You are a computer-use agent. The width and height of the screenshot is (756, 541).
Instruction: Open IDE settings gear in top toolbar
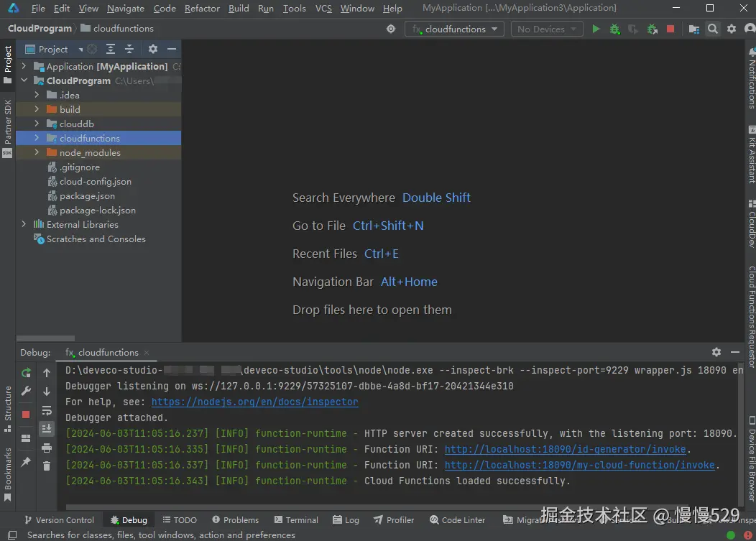coord(732,29)
